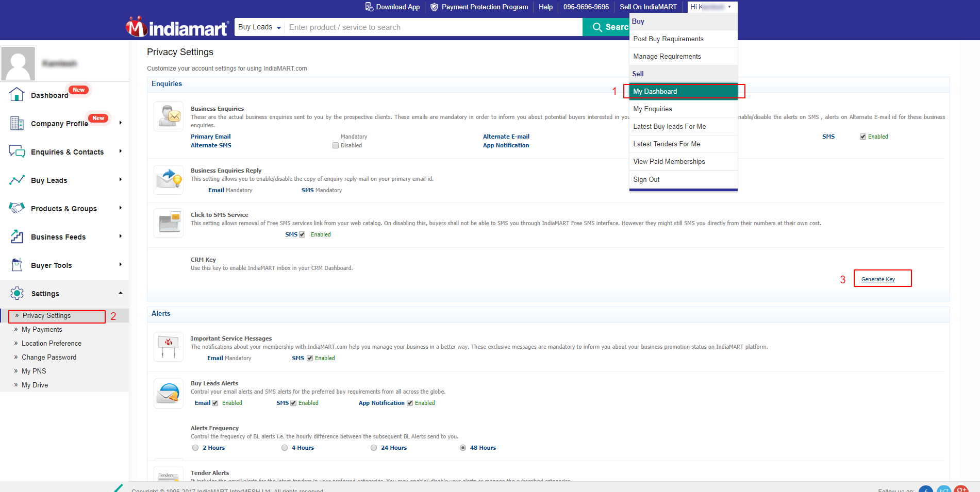Click the Products & Groups handshake icon
This screenshot has height=492, width=980.
[17, 208]
